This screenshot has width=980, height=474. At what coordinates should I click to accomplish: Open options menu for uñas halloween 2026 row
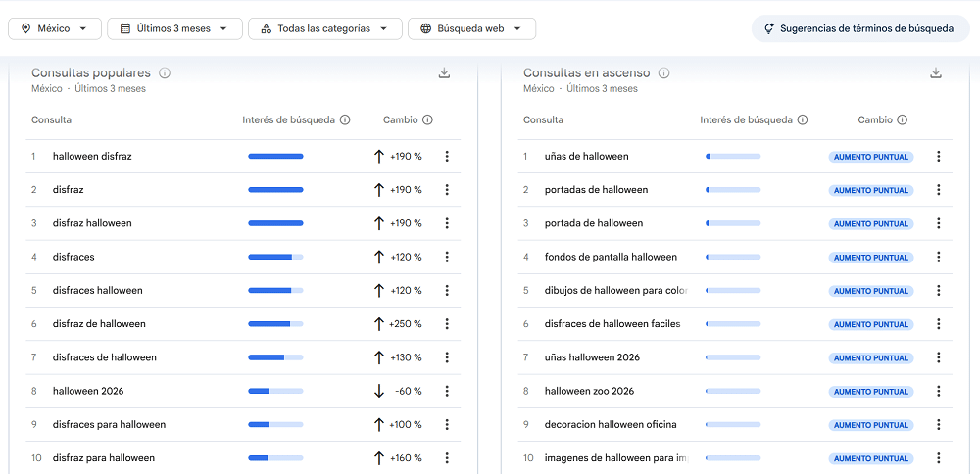(x=938, y=357)
